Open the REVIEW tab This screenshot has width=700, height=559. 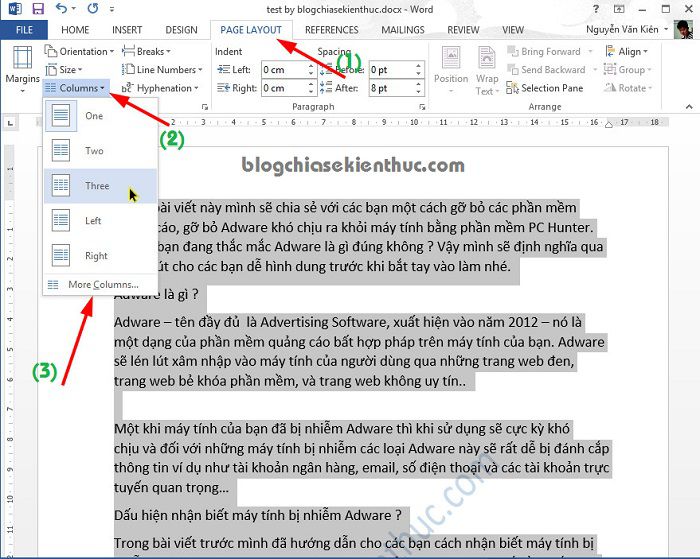(x=463, y=30)
